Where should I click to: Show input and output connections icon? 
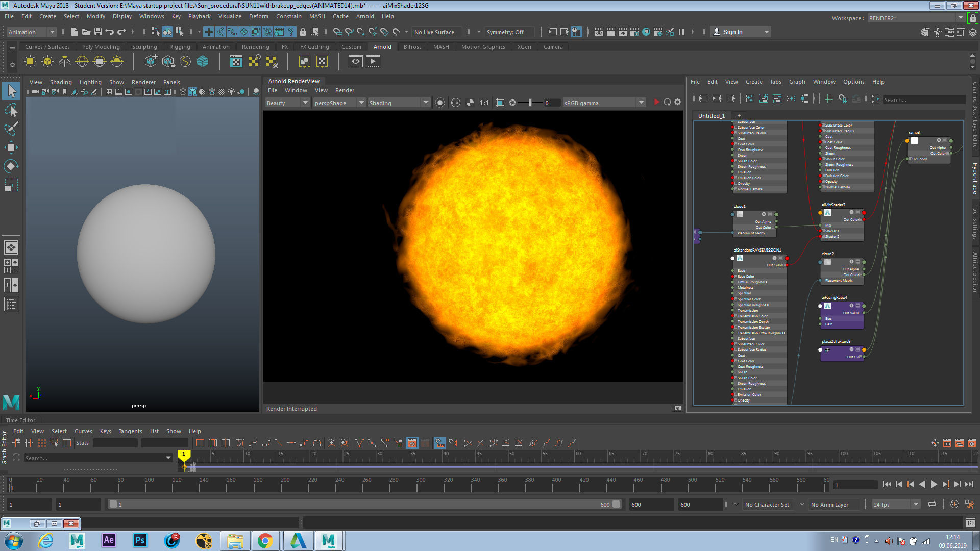[x=717, y=99]
